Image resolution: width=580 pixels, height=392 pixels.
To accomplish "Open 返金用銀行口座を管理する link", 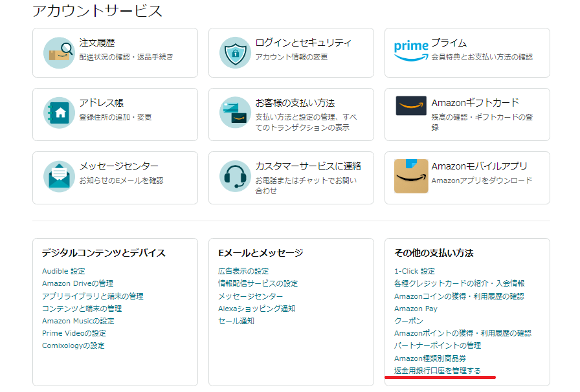I will (x=438, y=371).
